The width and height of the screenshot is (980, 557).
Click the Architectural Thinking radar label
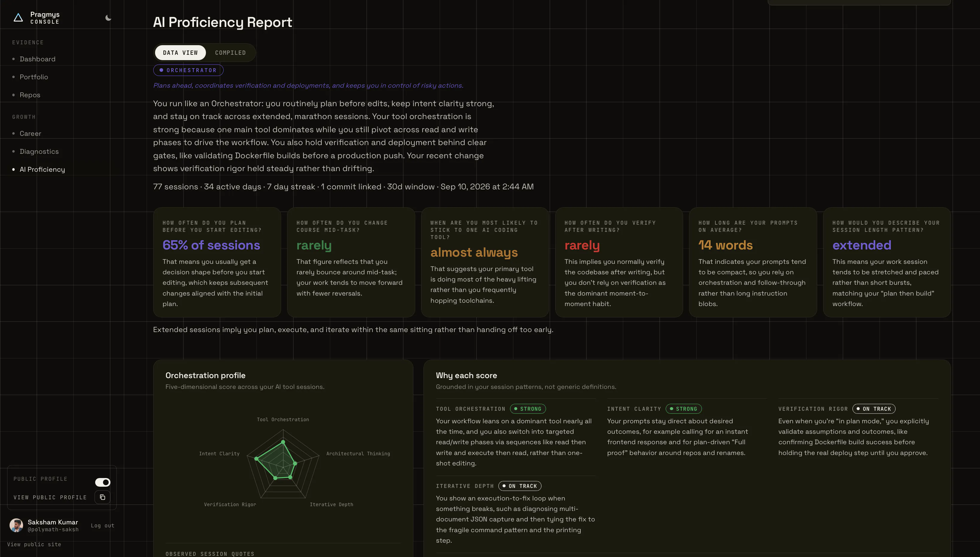coord(358,454)
